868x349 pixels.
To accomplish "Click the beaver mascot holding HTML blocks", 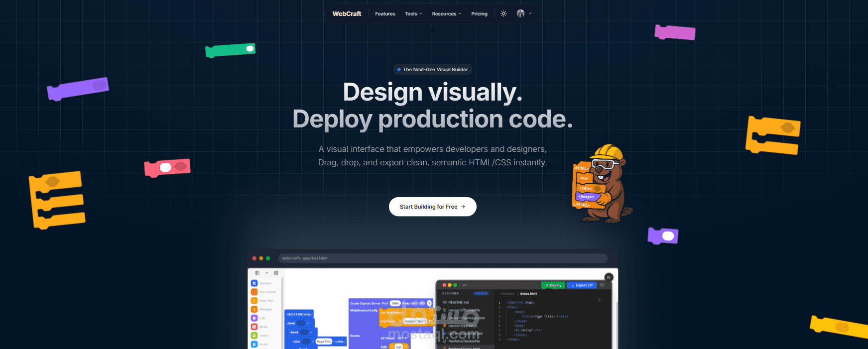I will coord(601,184).
